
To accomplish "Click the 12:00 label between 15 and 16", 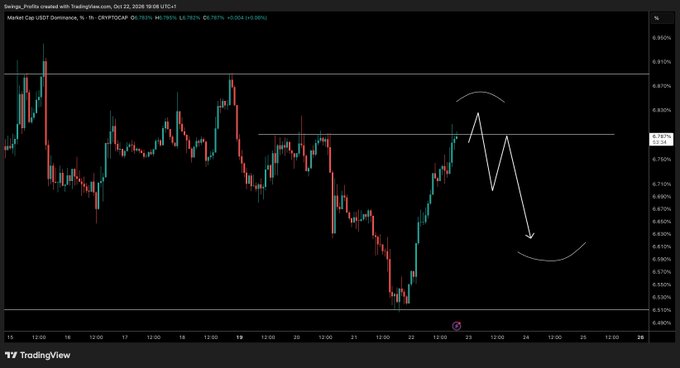I will point(39,337).
